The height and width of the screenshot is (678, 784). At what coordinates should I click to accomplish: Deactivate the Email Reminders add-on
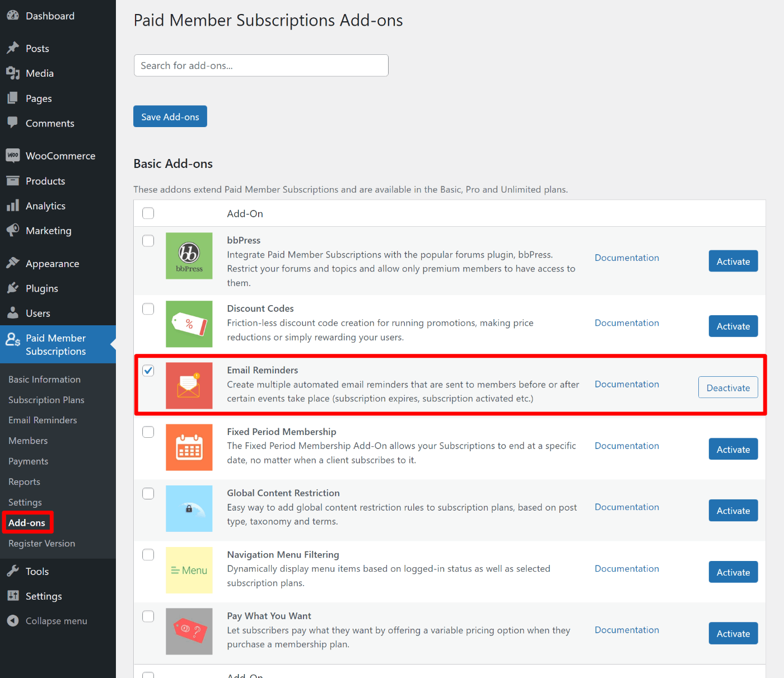click(728, 387)
